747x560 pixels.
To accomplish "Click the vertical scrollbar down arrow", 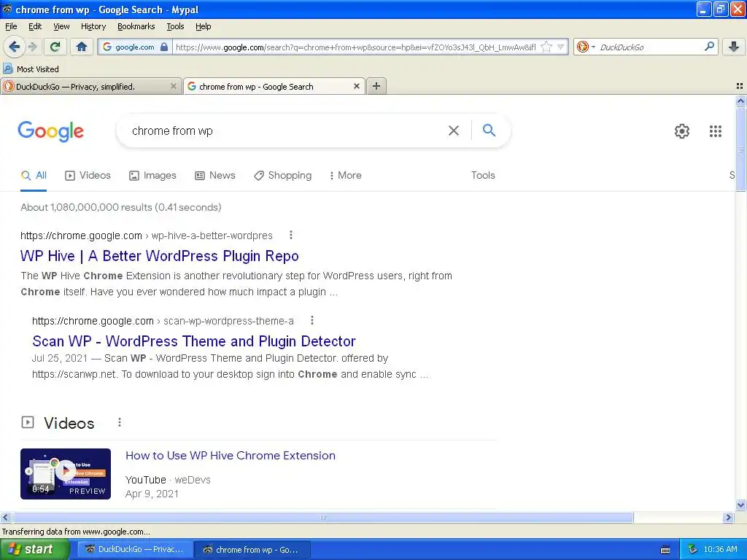I will point(740,505).
